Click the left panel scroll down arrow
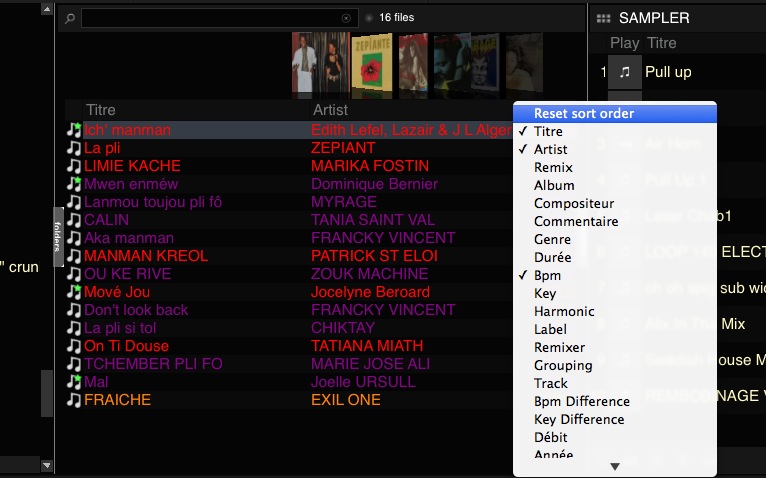Image resolution: width=766 pixels, height=478 pixels. pos(47,465)
